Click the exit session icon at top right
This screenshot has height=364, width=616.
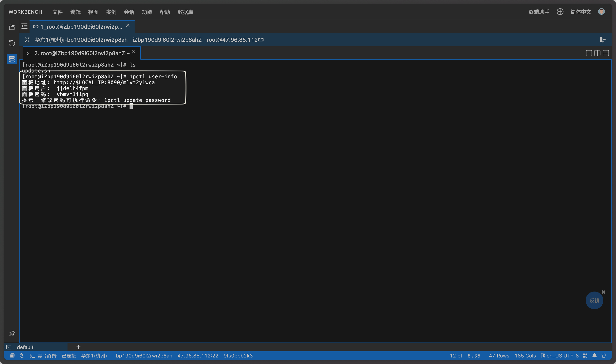tap(602, 39)
